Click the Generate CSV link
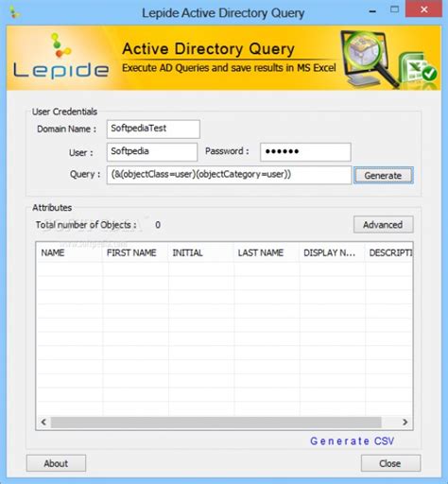448x484 pixels. coord(352,441)
